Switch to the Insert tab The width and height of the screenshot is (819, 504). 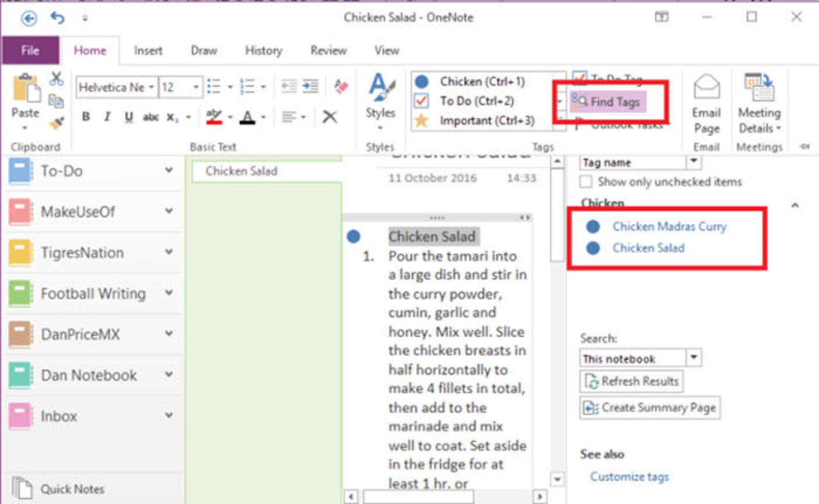coord(148,50)
